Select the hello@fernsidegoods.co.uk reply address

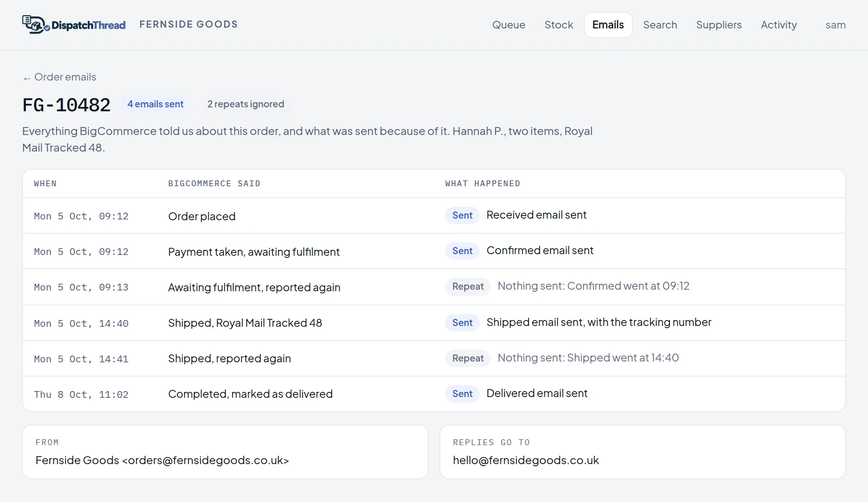point(526,460)
